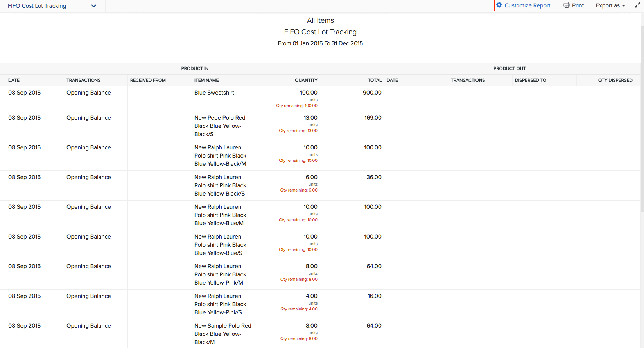This screenshot has width=644, height=348.
Task: Select the Blue Sweatshirt item name
Action: pos(214,93)
